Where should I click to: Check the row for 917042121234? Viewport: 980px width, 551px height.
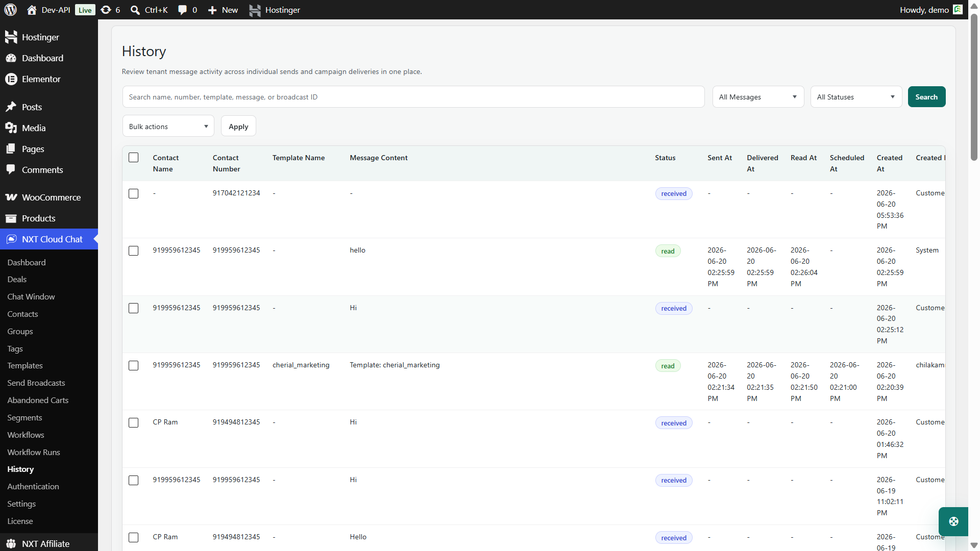coord(134,194)
